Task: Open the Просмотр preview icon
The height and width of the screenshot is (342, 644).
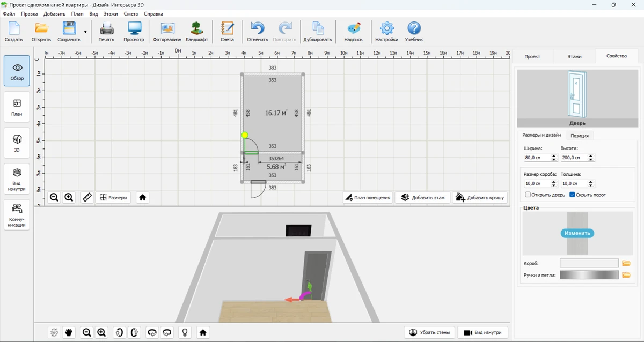Action: 134,32
